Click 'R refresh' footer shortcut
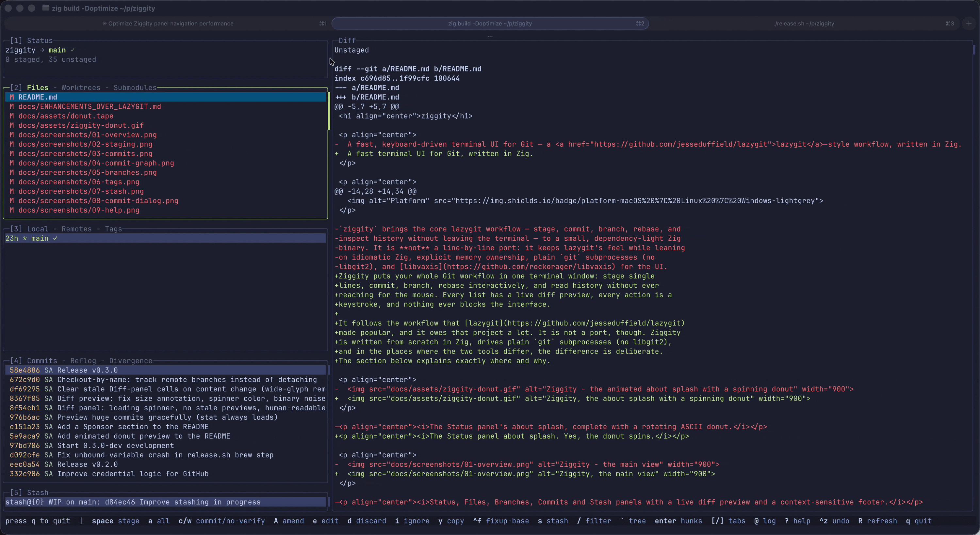Screen dimensions: 980x535 click(x=877, y=521)
